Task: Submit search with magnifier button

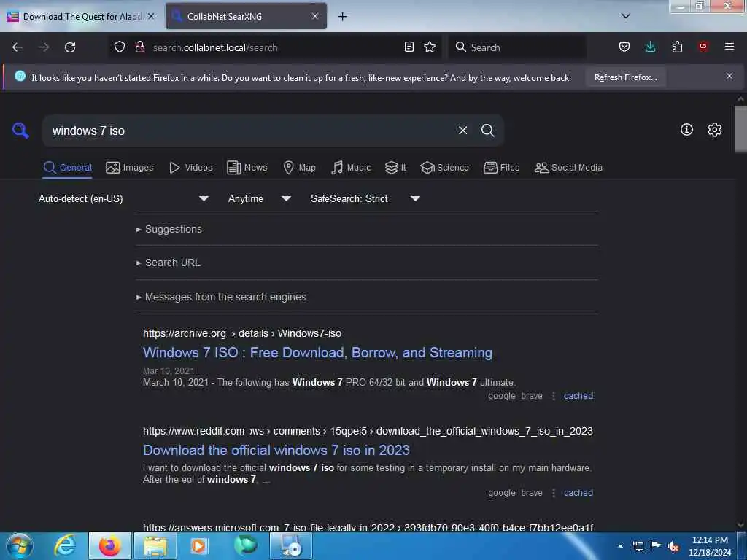Action: (487, 130)
